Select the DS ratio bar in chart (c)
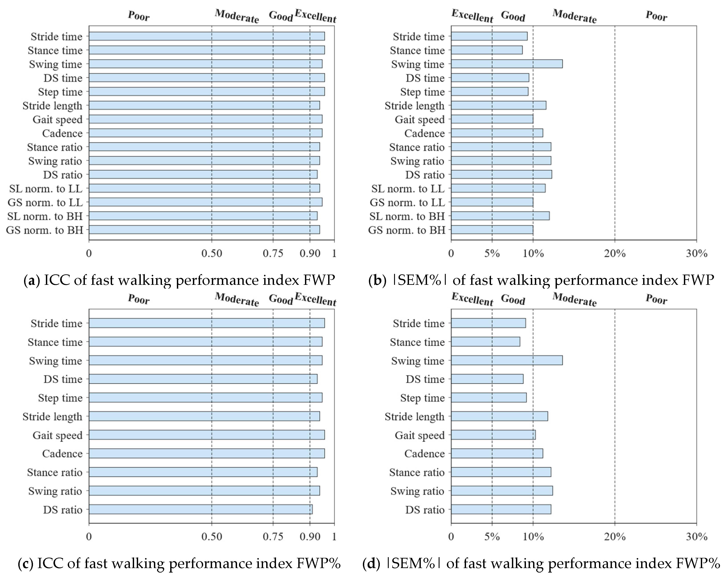728x577 pixels. tap(200, 509)
